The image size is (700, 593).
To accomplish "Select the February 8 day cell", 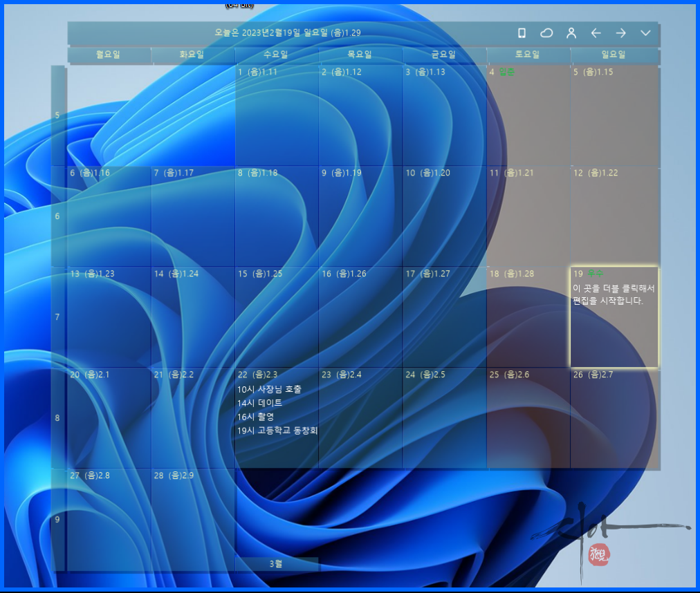I will pos(277,216).
